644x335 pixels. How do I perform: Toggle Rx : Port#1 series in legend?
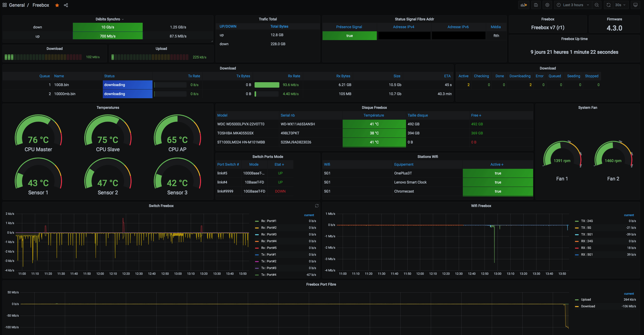[269, 221]
